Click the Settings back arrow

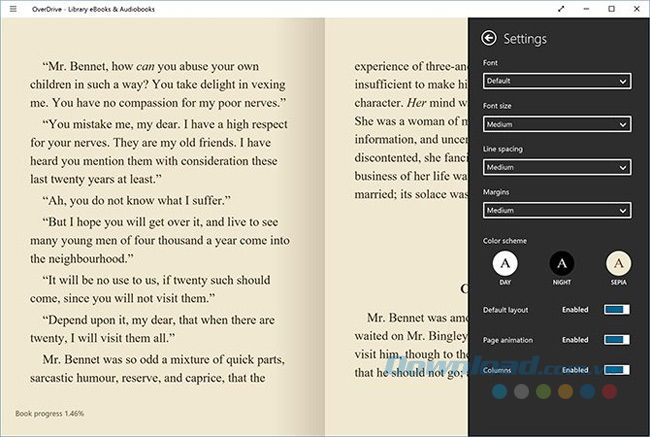coord(488,39)
